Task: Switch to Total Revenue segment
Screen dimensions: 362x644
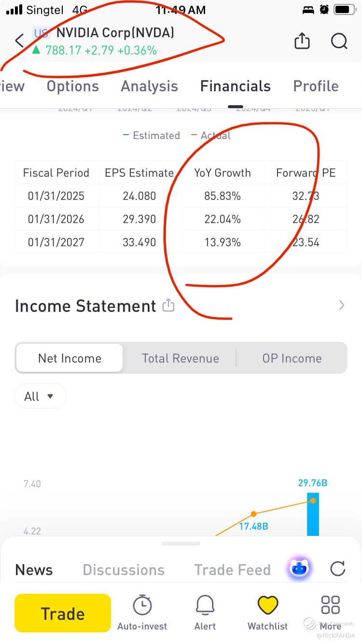Action: [x=181, y=358]
